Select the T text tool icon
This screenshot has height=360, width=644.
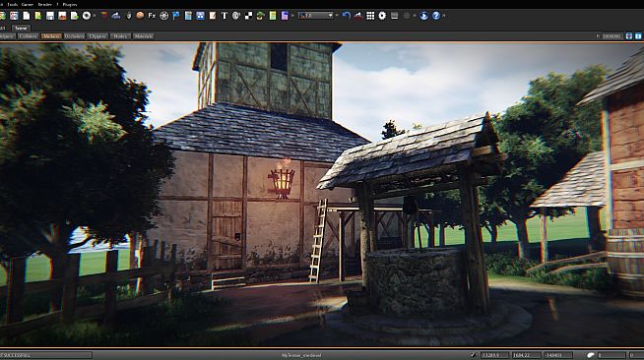coord(225,16)
